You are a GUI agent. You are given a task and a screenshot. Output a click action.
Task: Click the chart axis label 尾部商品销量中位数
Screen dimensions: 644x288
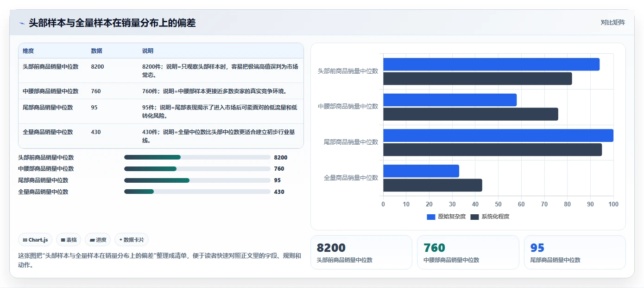(x=351, y=142)
